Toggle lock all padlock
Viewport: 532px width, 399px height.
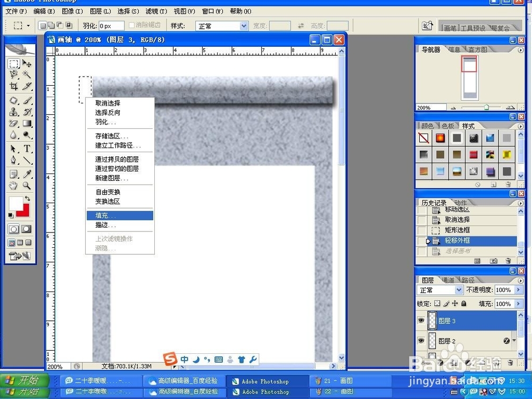click(x=464, y=303)
